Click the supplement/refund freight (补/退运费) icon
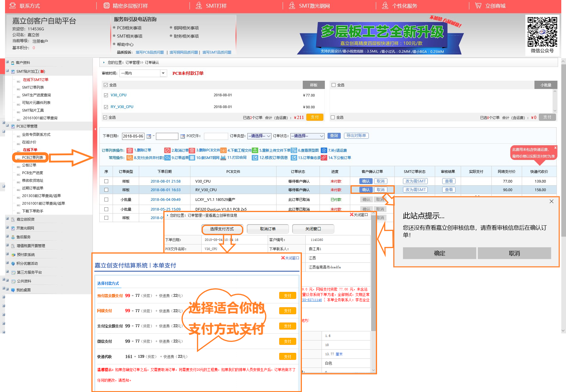 324,150
